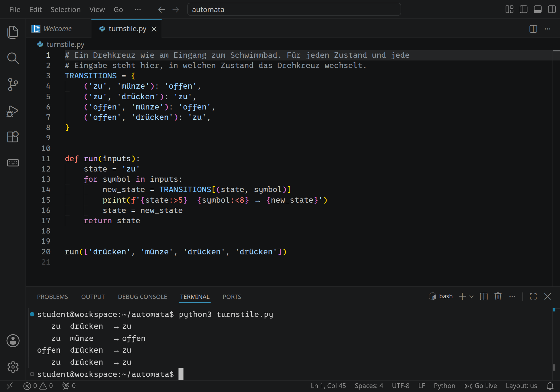
Task: Create a new terminal with plus button
Action: tap(462, 296)
